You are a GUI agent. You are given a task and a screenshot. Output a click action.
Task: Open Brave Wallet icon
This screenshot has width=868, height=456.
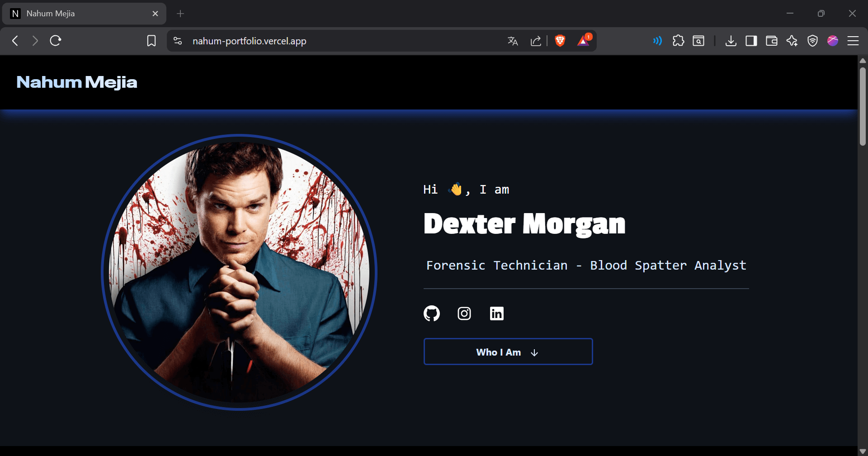(771, 41)
